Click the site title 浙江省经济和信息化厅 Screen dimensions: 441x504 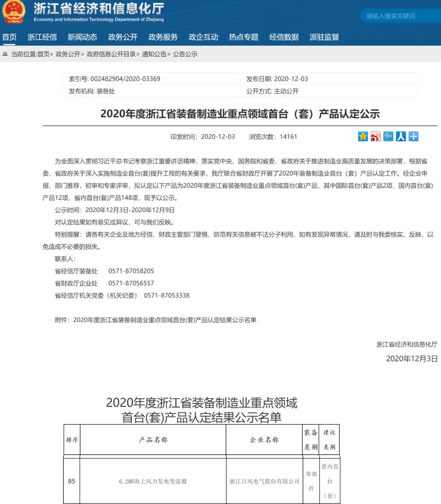99,9
